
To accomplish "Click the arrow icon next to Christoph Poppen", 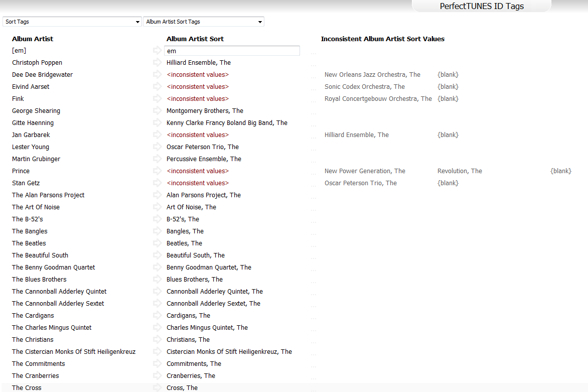I will pos(157,63).
